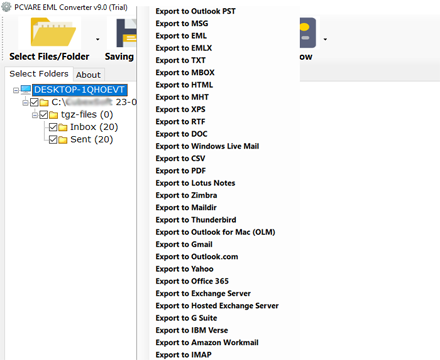The height and width of the screenshot is (360, 440).
Task: Select Export to CSV
Action: 180,159
